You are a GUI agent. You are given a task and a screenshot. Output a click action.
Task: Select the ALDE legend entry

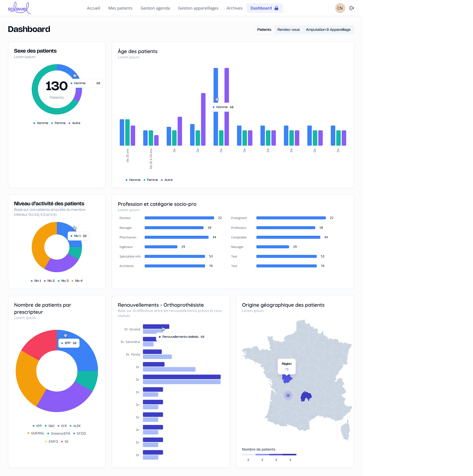pos(75,426)
